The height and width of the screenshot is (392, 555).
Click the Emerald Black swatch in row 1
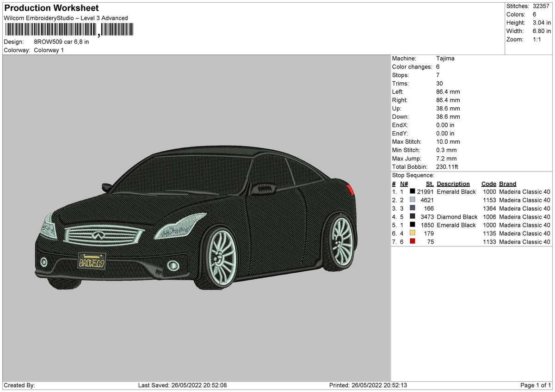[413, 191]
